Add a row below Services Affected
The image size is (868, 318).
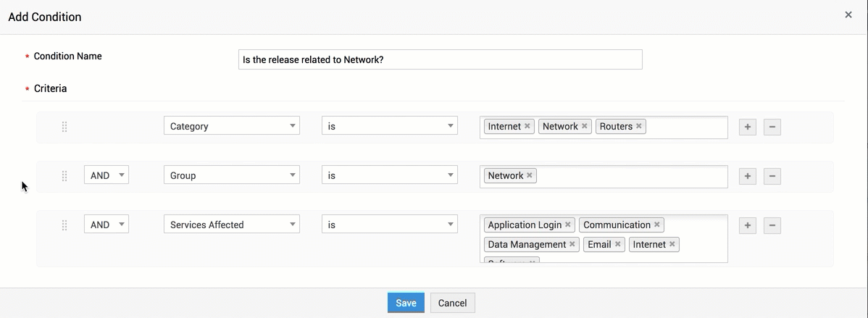748,225
